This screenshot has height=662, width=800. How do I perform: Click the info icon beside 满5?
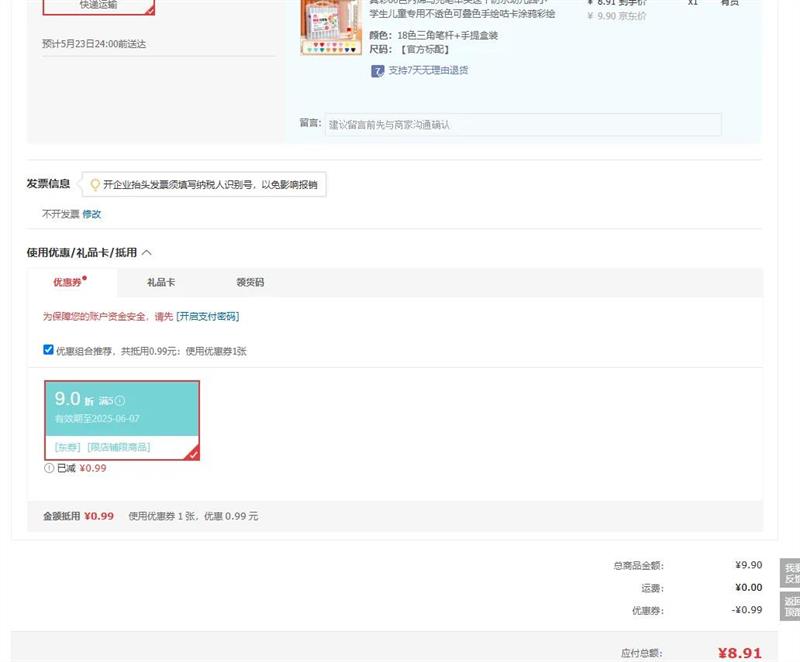point(120,401)
